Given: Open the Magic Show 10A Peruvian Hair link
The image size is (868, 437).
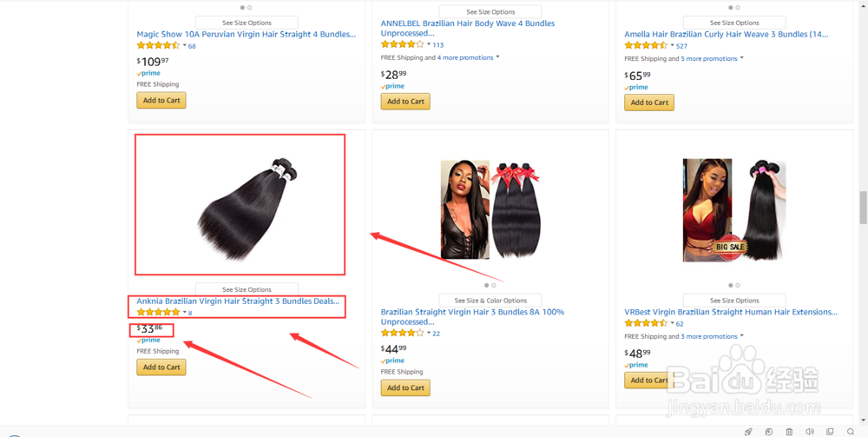Looking at the screenshot, I should (246, 34).
